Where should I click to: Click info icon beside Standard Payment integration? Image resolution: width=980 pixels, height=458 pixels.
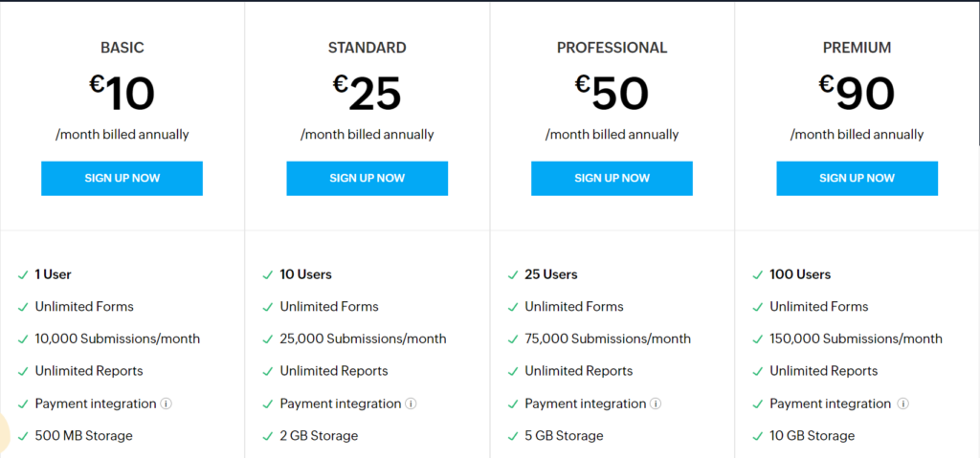411,403
